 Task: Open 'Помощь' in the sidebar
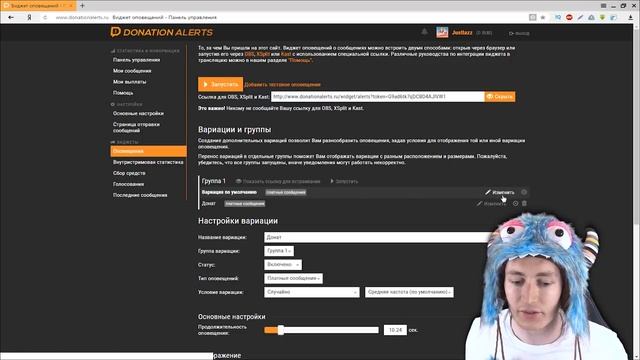click(x=123, y=93)
